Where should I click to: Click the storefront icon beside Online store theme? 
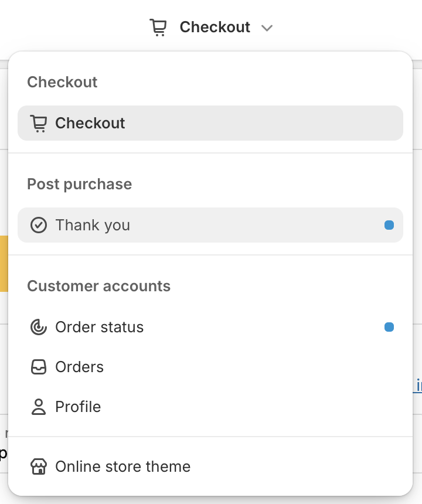pyautogui.click(x=39, y=466)
